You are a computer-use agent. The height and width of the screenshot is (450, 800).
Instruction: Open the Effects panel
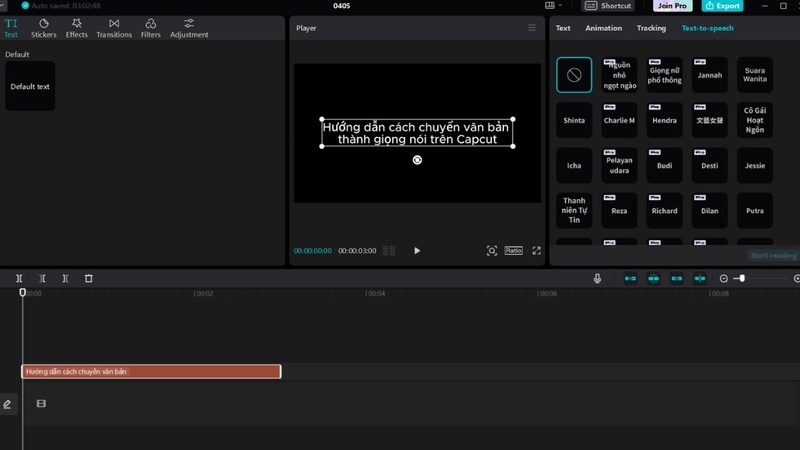77,28
